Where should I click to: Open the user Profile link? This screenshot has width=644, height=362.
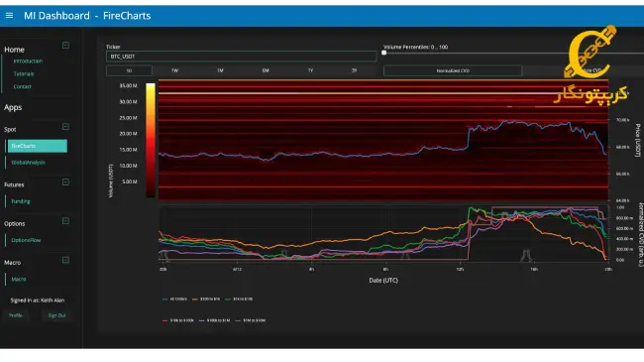click(16, 315)
